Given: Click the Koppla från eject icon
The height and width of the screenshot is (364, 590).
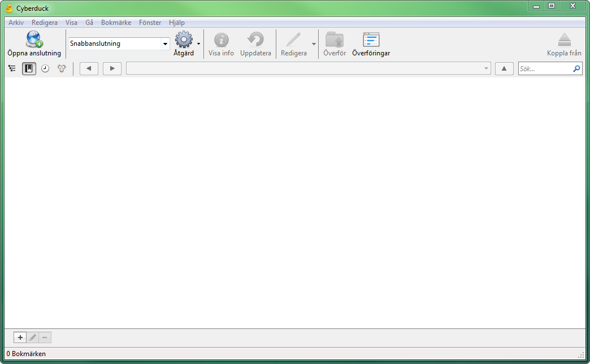Looking at the screenshot, I should pos(565,40).
